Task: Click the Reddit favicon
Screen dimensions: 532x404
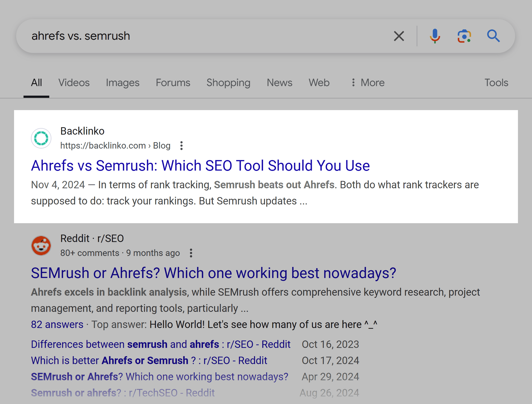Action: [41, 246]
